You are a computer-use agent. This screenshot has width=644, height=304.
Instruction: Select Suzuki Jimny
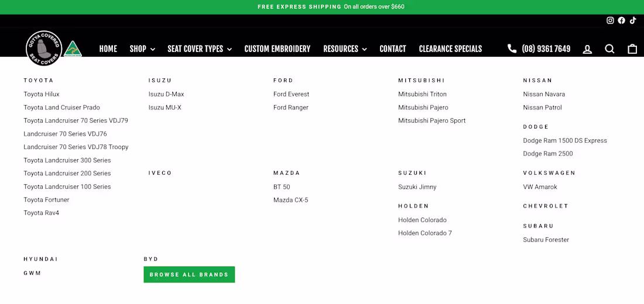(x=417, y=187)
